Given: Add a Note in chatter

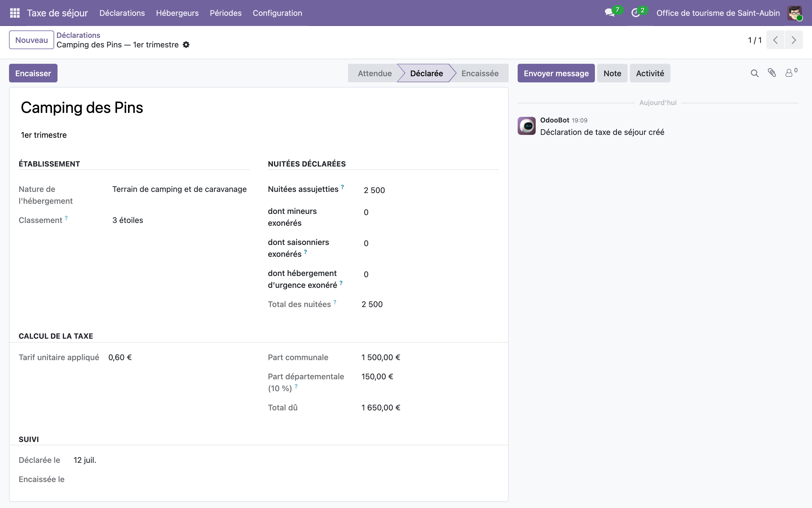Looking at the screenshot, I should pos(612,73).
